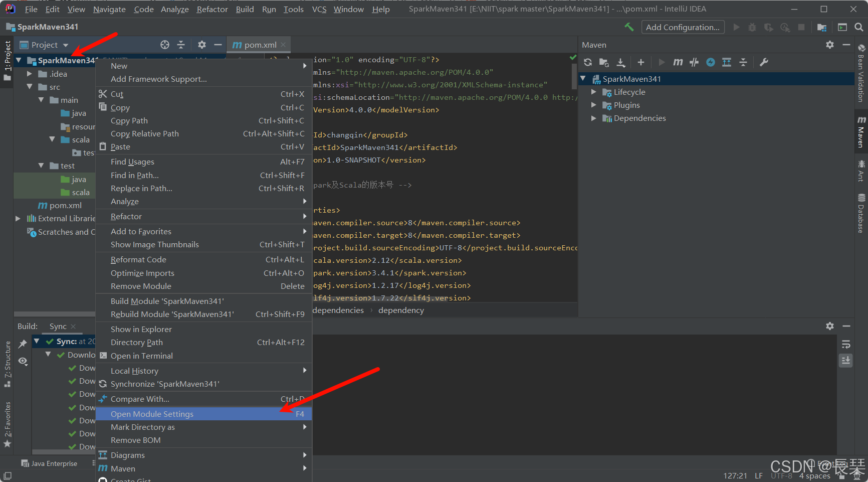Click the locate/scroll-from-source target icon in Project panel
The height and width of the screenshot is (482, 868).
[x=165, y=45]
